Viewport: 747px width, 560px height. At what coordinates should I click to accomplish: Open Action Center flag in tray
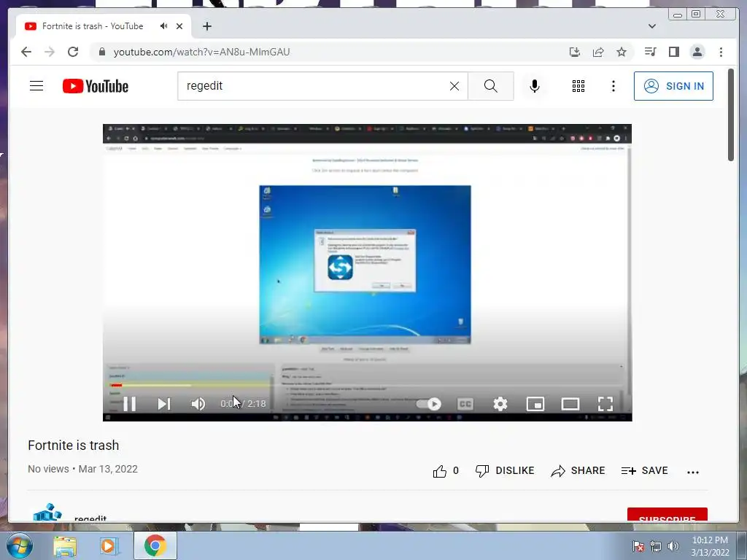click(x=638, y=546)
